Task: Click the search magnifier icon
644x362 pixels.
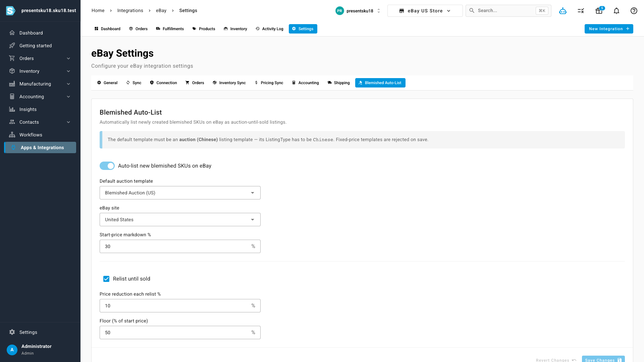Action: [x=472, y=11]
